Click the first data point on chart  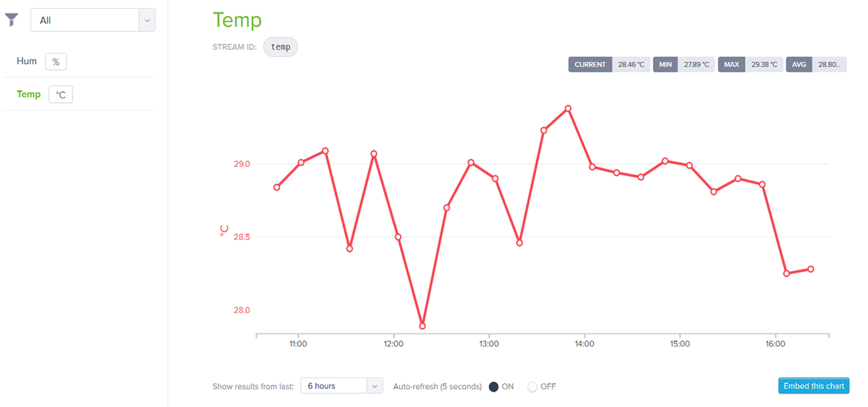[277, 187]
